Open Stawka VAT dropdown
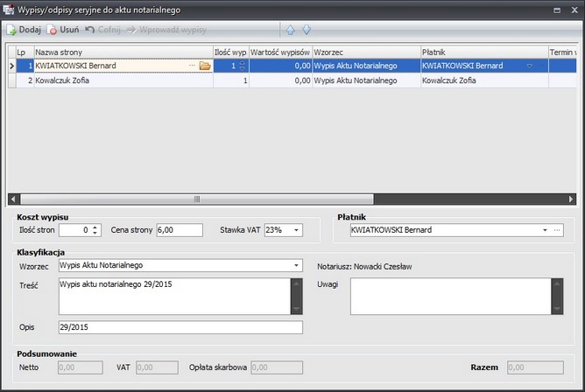 coord(297,230)
